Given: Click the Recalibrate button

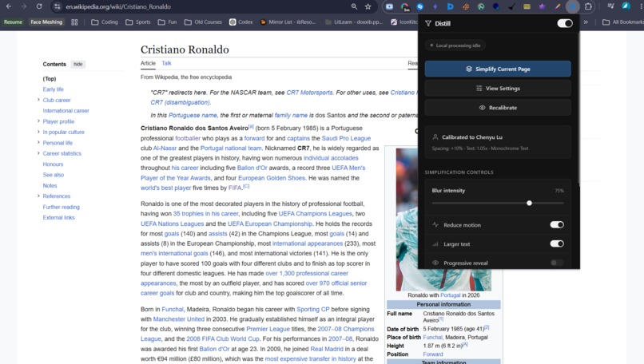Looking at the screenshot, I should pos(498,108).
